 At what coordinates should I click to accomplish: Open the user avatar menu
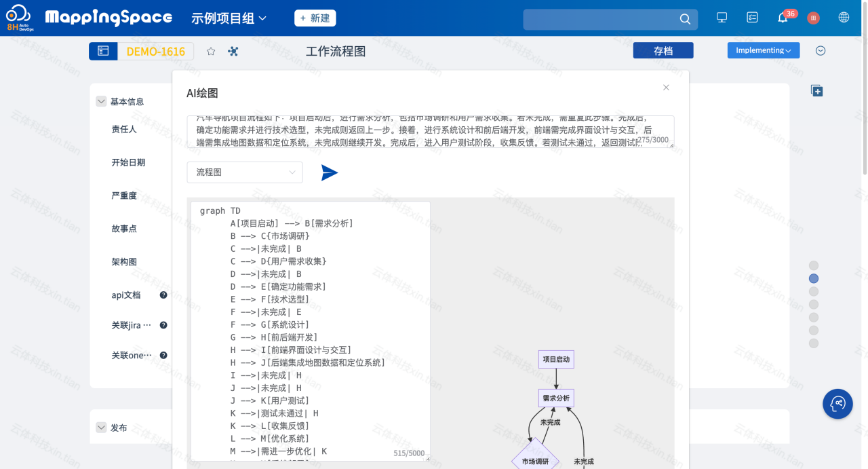(x=813, y=18)
